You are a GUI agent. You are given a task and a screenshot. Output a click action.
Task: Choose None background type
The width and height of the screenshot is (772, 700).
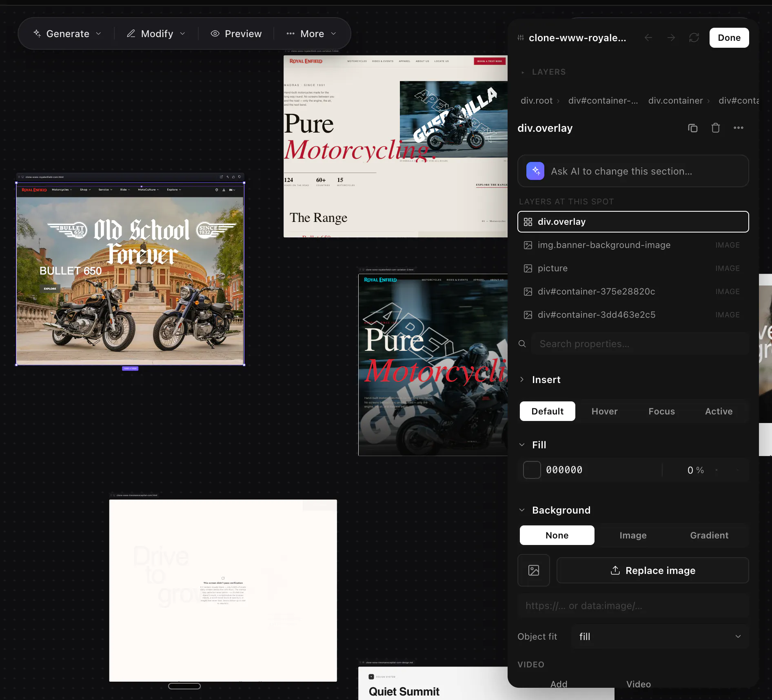(557, 535)
